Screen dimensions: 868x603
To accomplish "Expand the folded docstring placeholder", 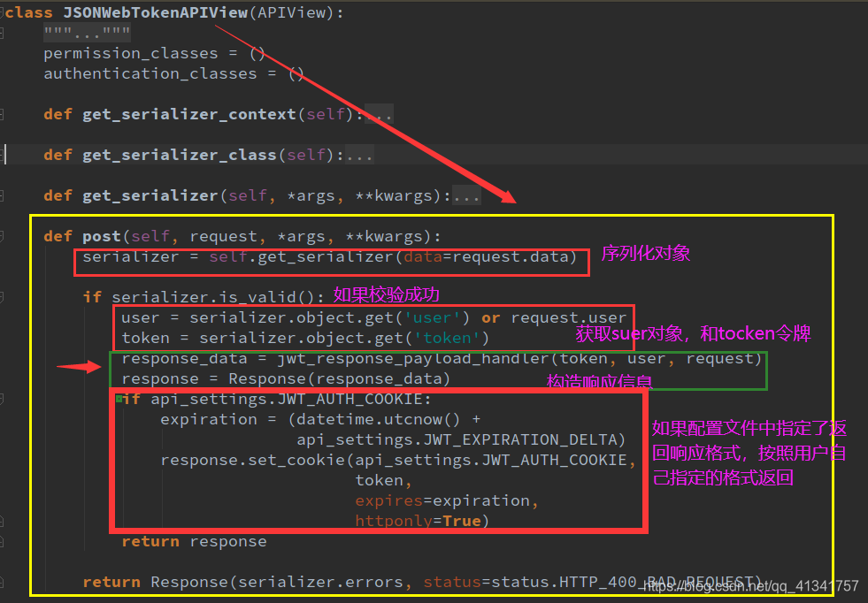I will pyautogui.click(x=87, y=34).
